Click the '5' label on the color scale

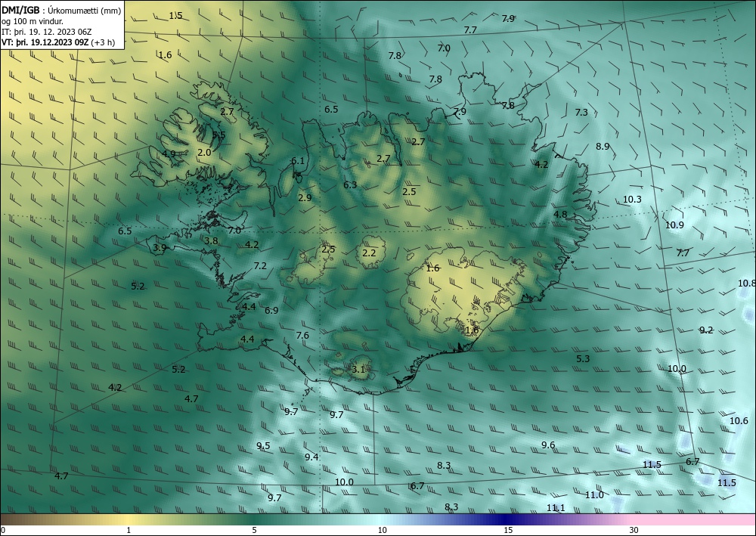(254, 530)
